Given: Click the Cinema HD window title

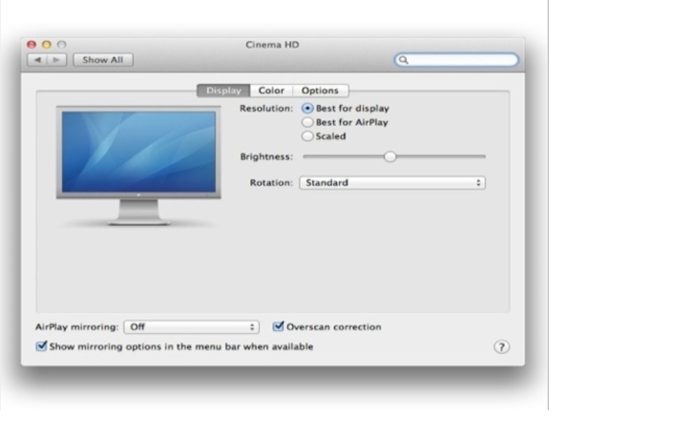Looking at the screenshot, I should click(272, 45).
